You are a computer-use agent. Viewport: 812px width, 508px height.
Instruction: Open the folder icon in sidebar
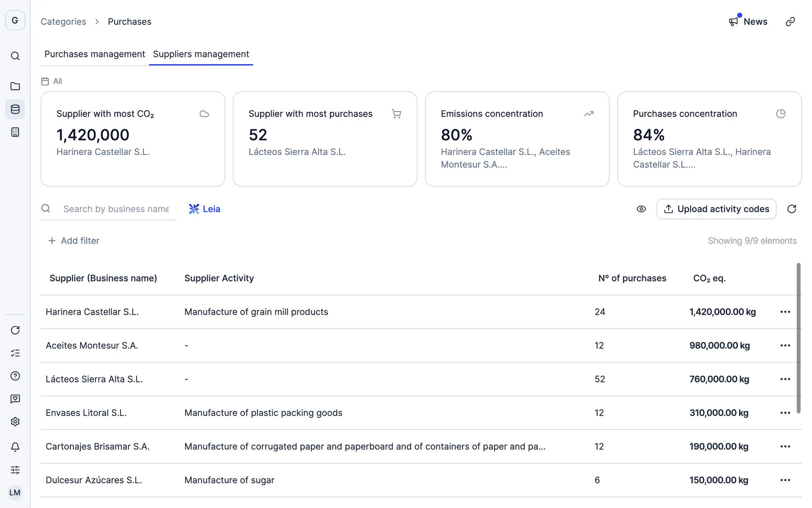click(15, 86)
